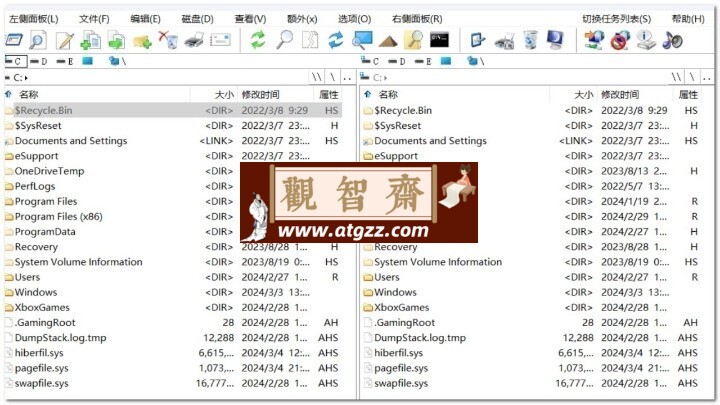
Task: Click the brown pyramid icon
Action: (x=388, y=42)
